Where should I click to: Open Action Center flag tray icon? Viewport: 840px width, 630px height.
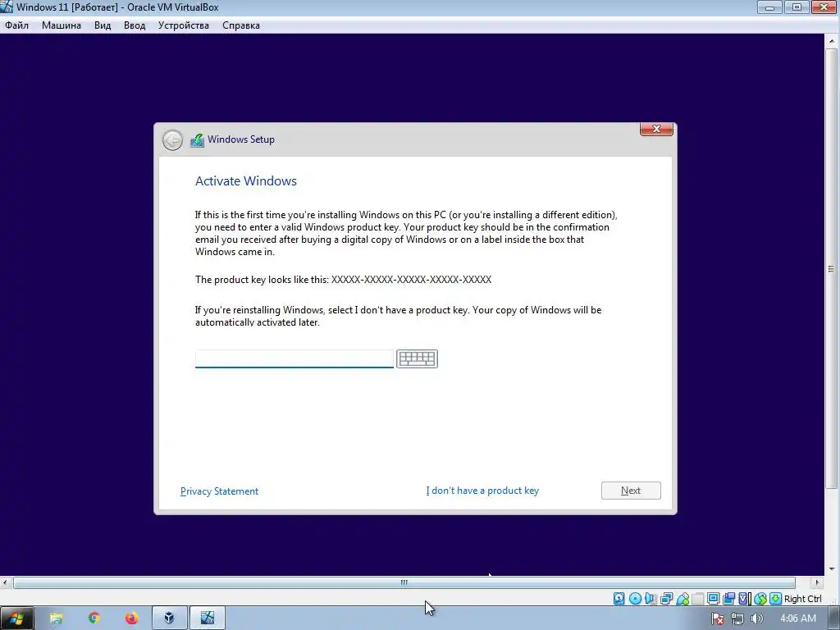(718, 619)
